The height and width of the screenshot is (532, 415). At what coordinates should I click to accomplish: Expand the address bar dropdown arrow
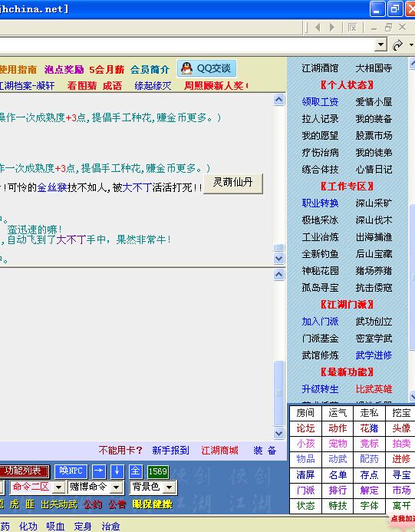[x=381, y=45]
